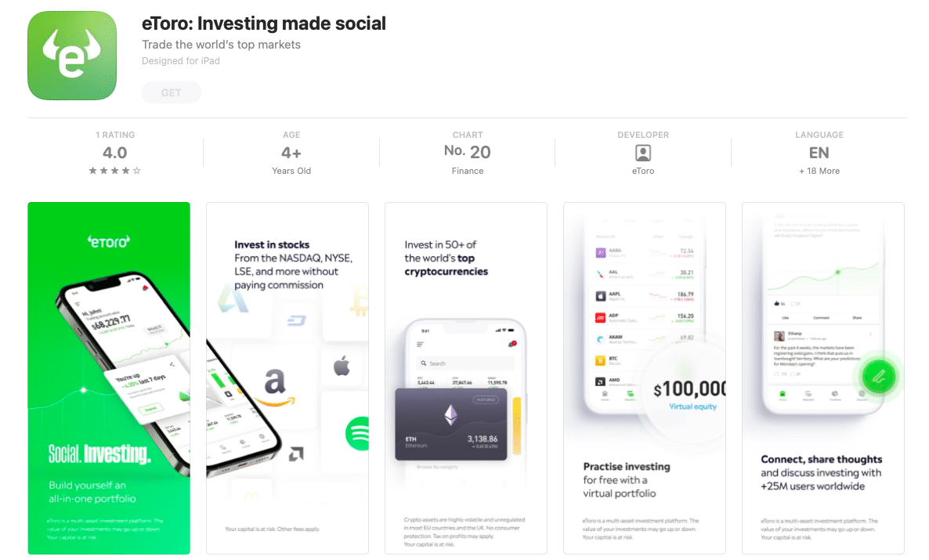
Task: Click the eToro logo in green screenshot
Action: 109,241
